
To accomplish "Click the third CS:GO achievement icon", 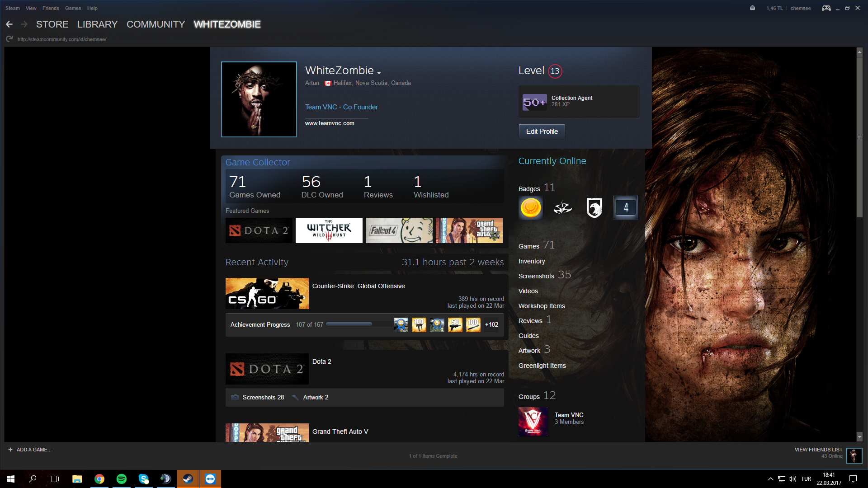I will coord(437,324).
